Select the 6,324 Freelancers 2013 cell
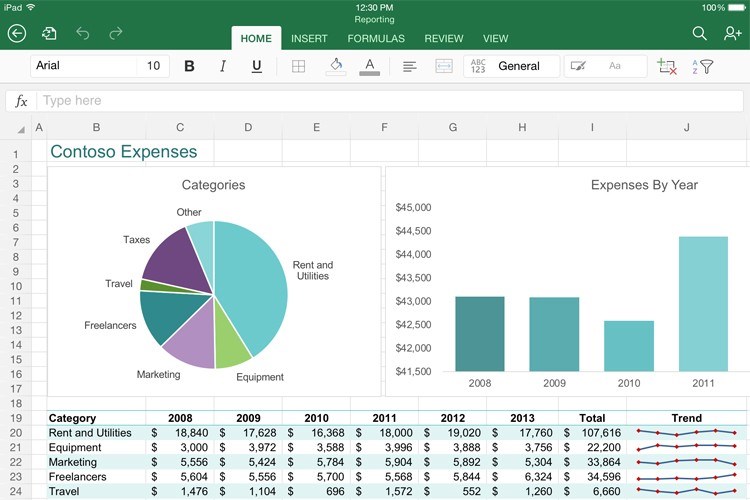This screenshot has width=750, height=500. pos(522,477)
